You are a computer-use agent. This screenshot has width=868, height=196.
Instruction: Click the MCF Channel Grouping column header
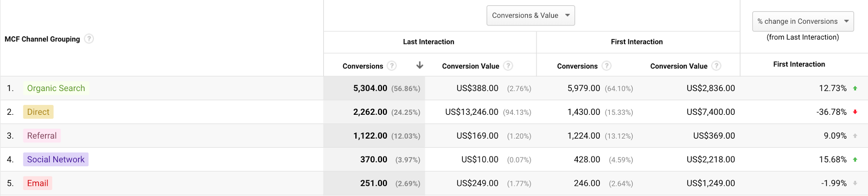(x=42, y=39)
